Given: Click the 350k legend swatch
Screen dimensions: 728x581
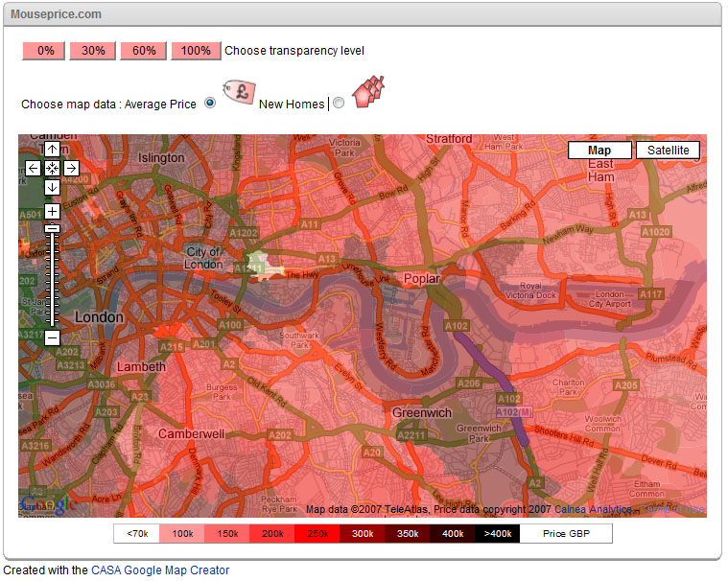Looking at the screenshot, I should (408, 534).
